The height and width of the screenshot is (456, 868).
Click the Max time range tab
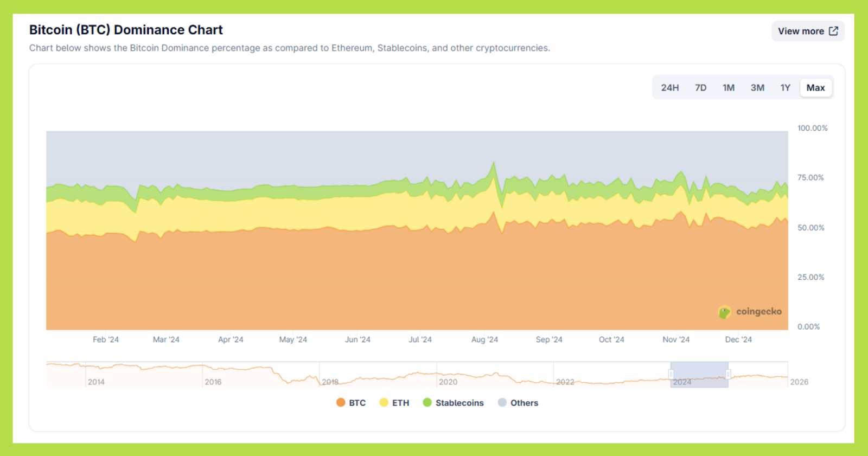click(x=815, y=88)
